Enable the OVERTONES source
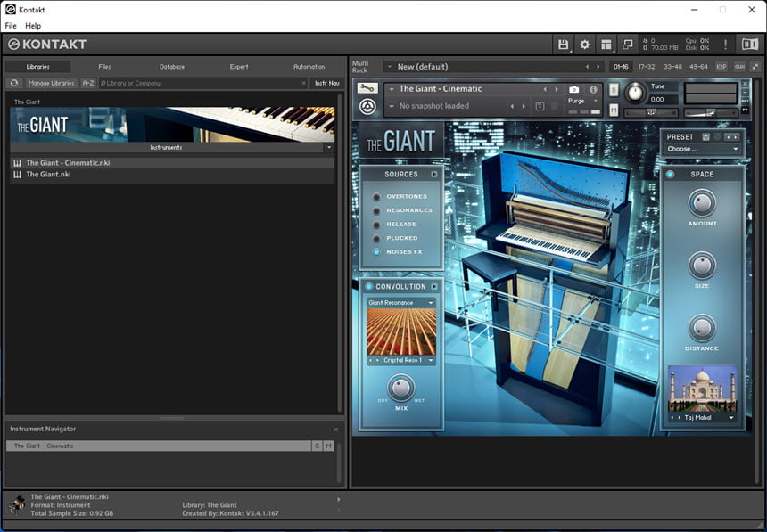Image resolution: width=767 pixels, height=532 pixels. (376, 197)
